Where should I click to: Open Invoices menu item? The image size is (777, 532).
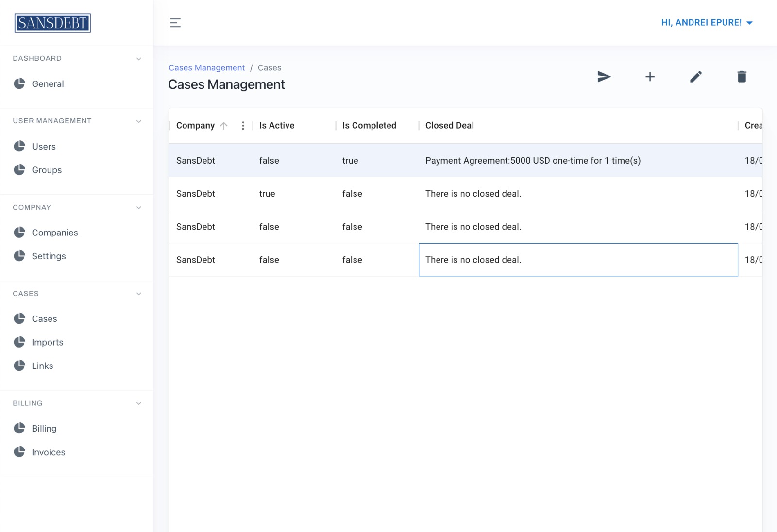point(49,452)
